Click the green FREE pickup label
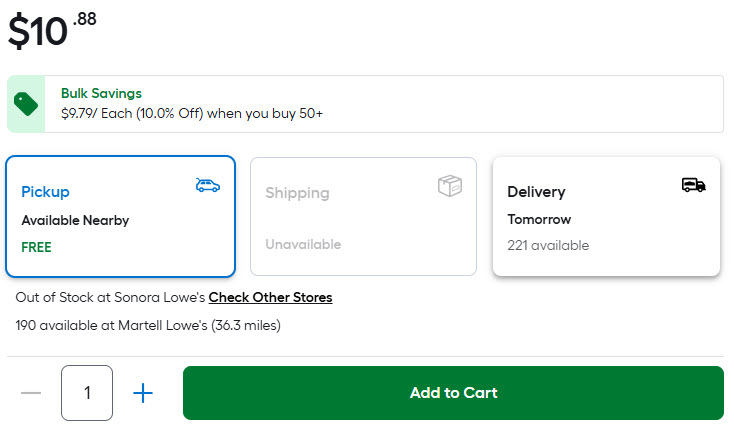Screen dimensions: 734x426 tap(36, 247)
